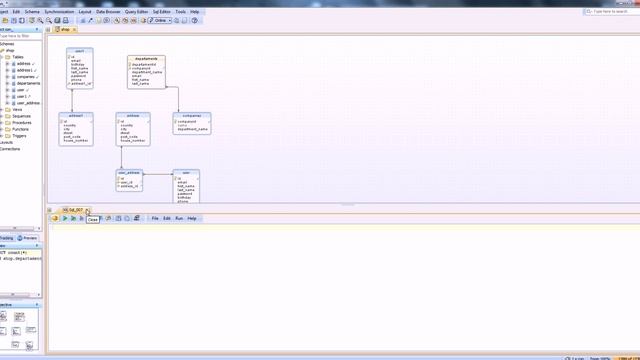Select the Procedures folder in the tree
The image size is (640, 360).
coord(22,122)
